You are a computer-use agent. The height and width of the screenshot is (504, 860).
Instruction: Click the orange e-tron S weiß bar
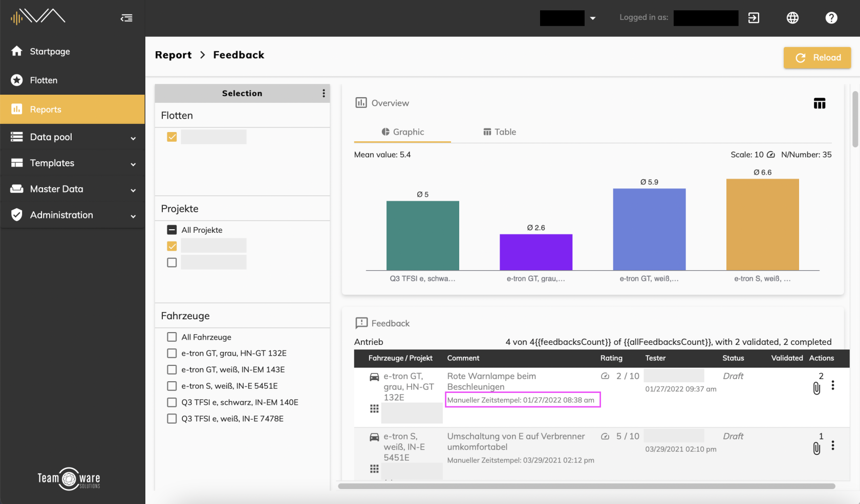[763, 225]
